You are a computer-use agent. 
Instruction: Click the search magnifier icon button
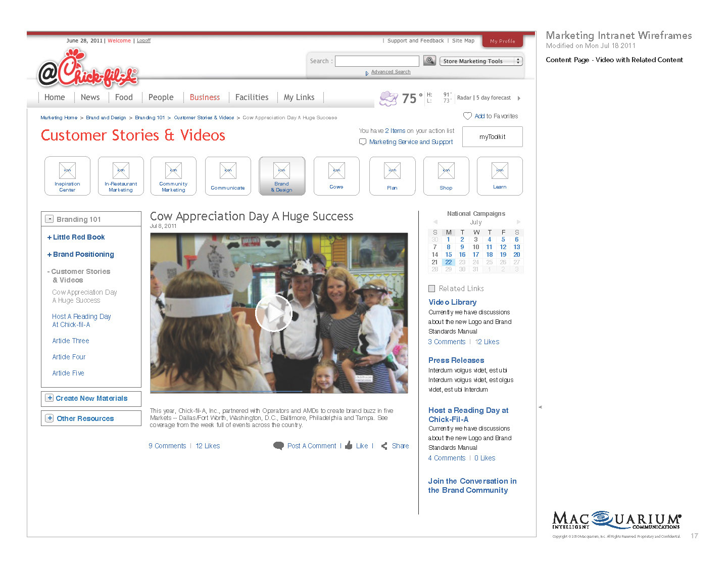click(x=429, y=61)
